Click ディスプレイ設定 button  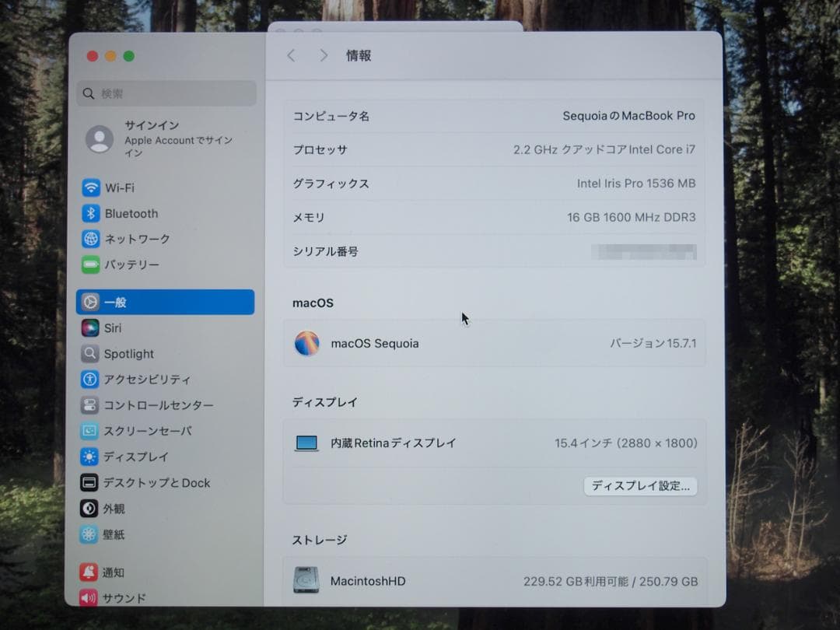(x=640, y=486)
